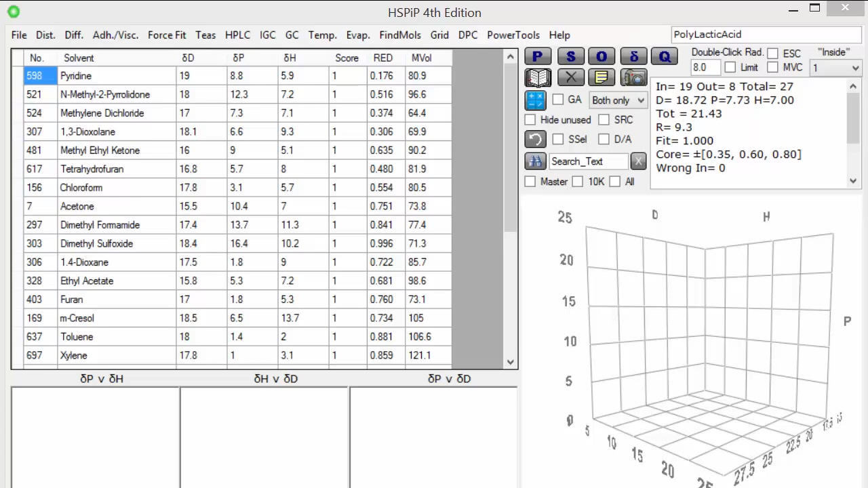
Task: Open the Diff. menu
Action: pyautogui.click(x=74, y=35)
